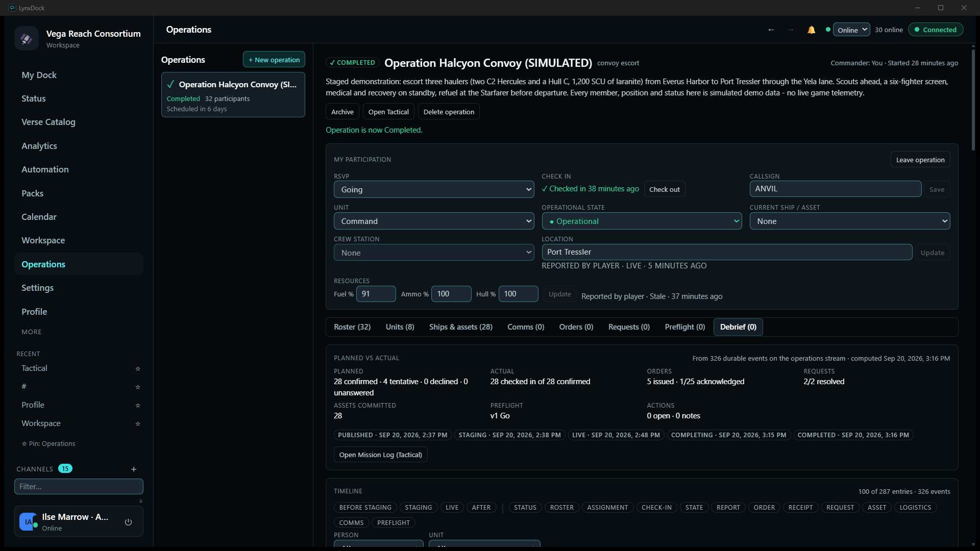
Task: Go forward with the right arrow
Action: click(790, 30)
